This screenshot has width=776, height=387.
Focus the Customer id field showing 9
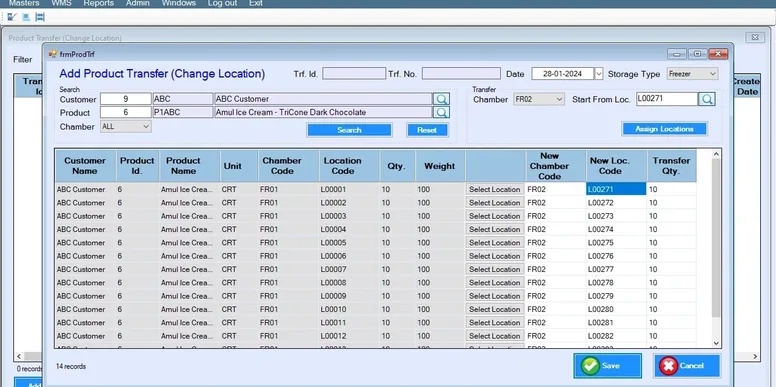(126, 99)
